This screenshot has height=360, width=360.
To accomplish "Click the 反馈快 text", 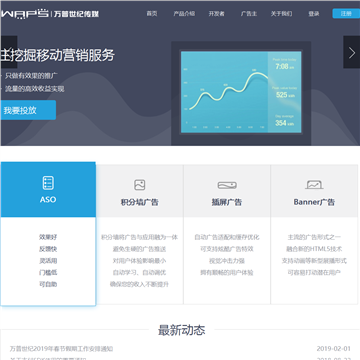I will 48,249.
